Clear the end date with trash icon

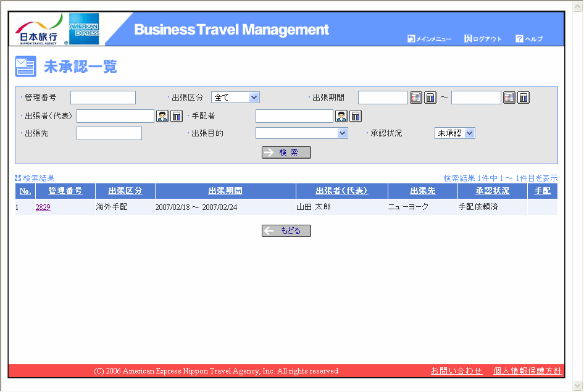(x=524, y=98)
